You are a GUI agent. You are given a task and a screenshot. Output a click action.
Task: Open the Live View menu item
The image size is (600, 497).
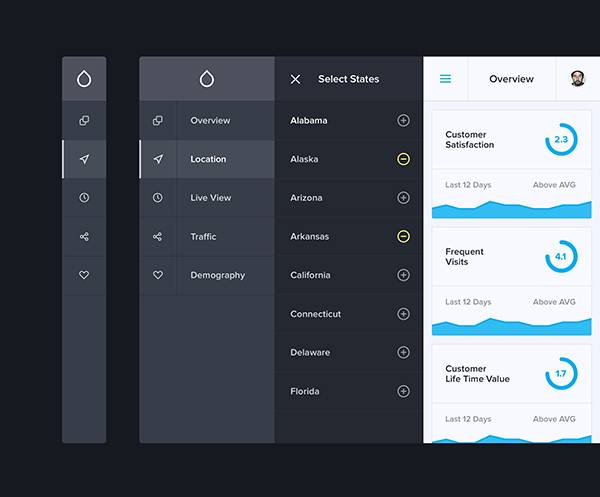211,198
